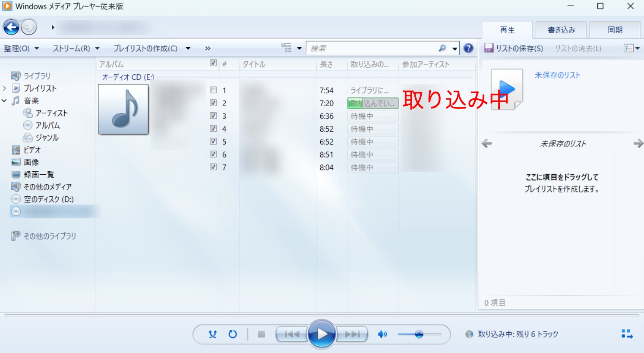The height and width of the screenshot is (353, 644).
Task: Select アーティスト under 音楽
Action: [x=51, y=113]
